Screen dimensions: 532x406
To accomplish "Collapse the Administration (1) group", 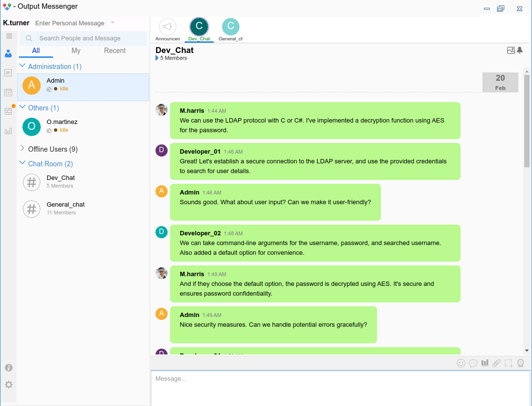I will click(22, 66).
